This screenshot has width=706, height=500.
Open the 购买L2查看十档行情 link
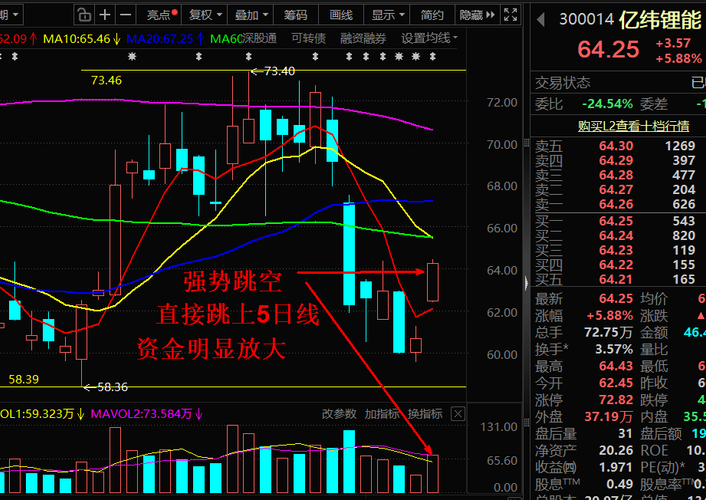pos(633,126)
